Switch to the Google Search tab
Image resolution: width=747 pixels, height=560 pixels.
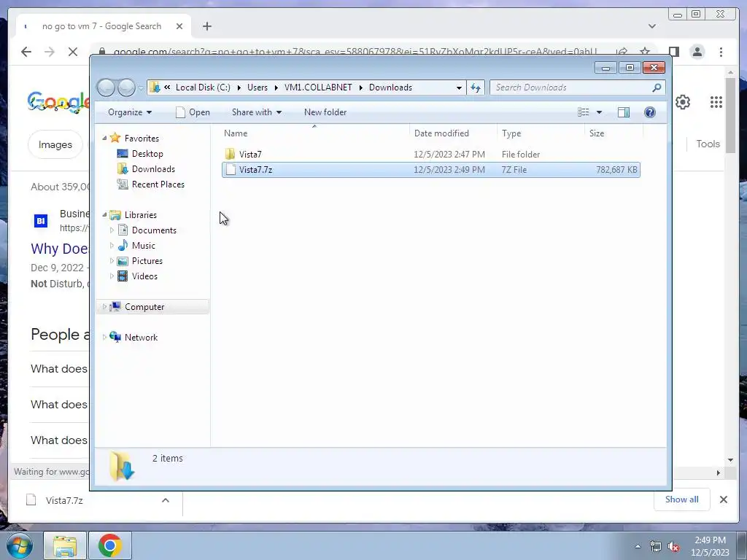pyautogui.click(x=101, y=26)
